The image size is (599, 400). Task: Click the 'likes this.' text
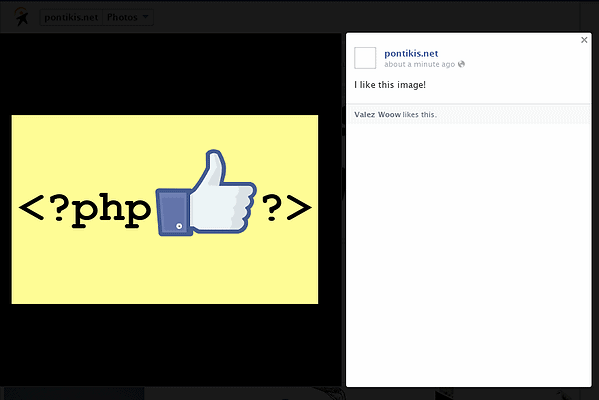coord(419,115)
